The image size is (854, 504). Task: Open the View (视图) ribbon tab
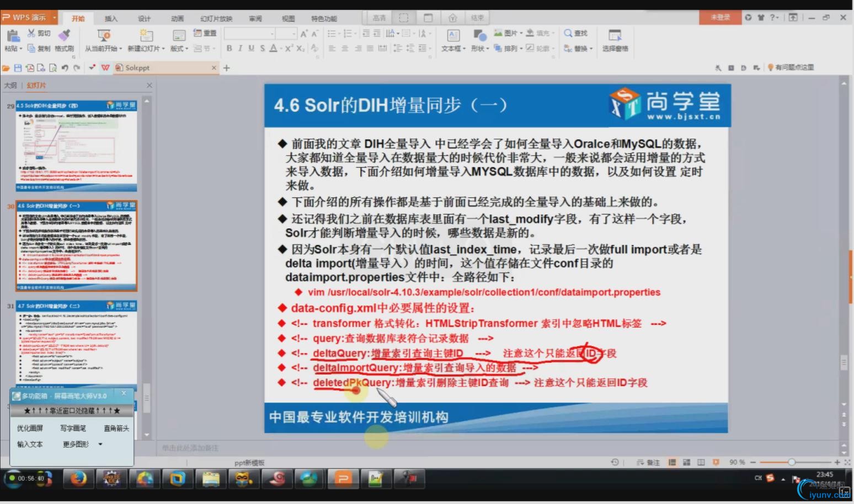(x=289, y=18)
